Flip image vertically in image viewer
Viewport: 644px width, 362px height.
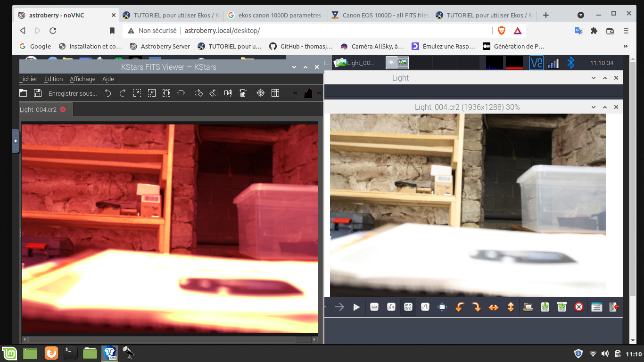click(x=511, y=307)
